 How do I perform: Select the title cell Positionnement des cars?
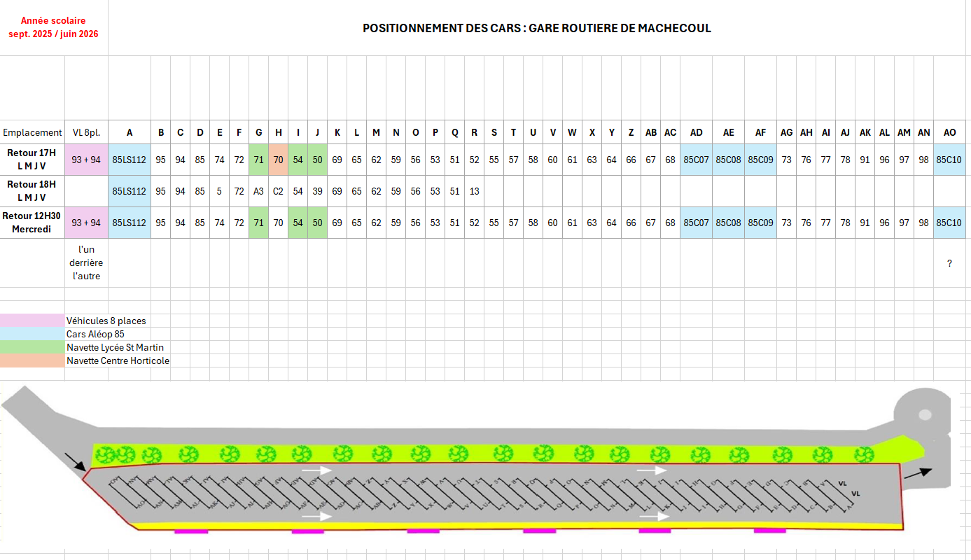pos(536,28)
